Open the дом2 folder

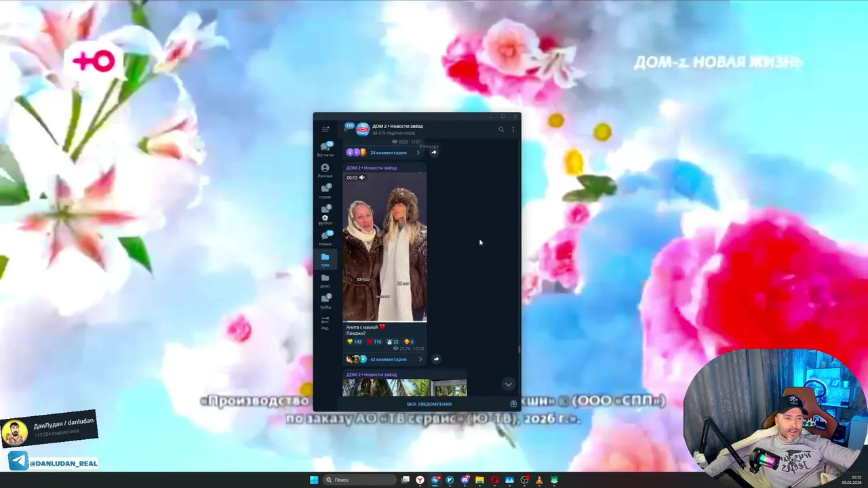pyautogui.click(x=325, y=281)
